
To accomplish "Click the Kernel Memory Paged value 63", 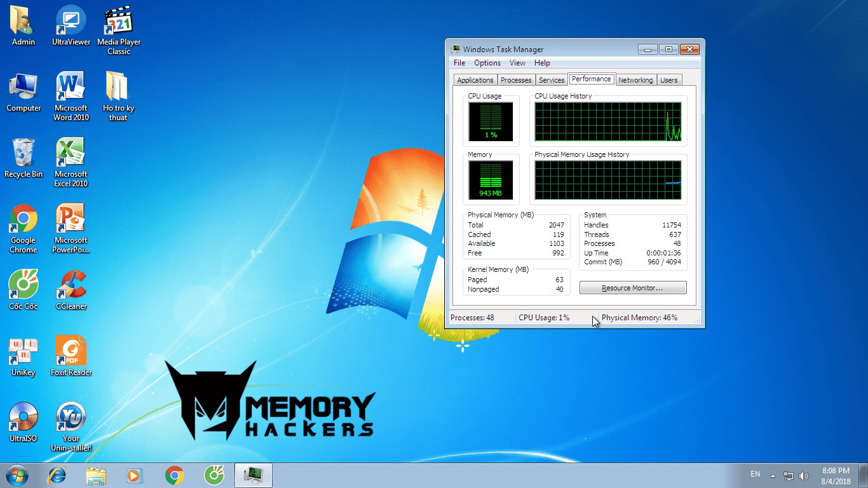I will point(559,280).
